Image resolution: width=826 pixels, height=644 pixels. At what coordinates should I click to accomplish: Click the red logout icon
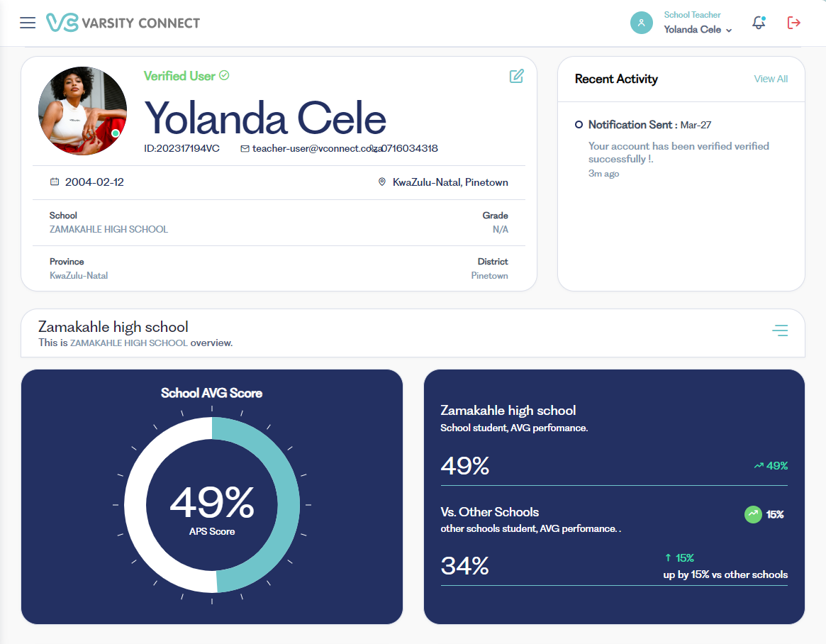click(794, 23)
